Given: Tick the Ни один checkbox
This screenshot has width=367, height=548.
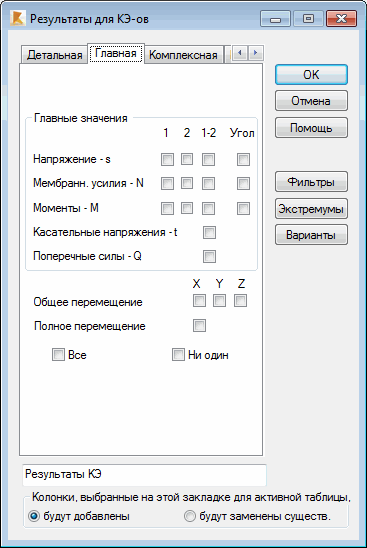Looking at the screenshot, I should coord(200,355).
